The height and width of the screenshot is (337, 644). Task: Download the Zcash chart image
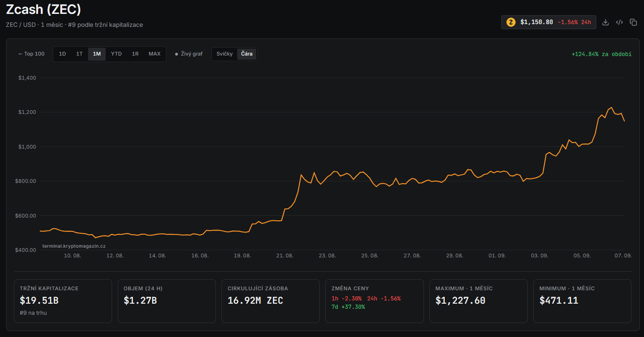pos(605,22)
